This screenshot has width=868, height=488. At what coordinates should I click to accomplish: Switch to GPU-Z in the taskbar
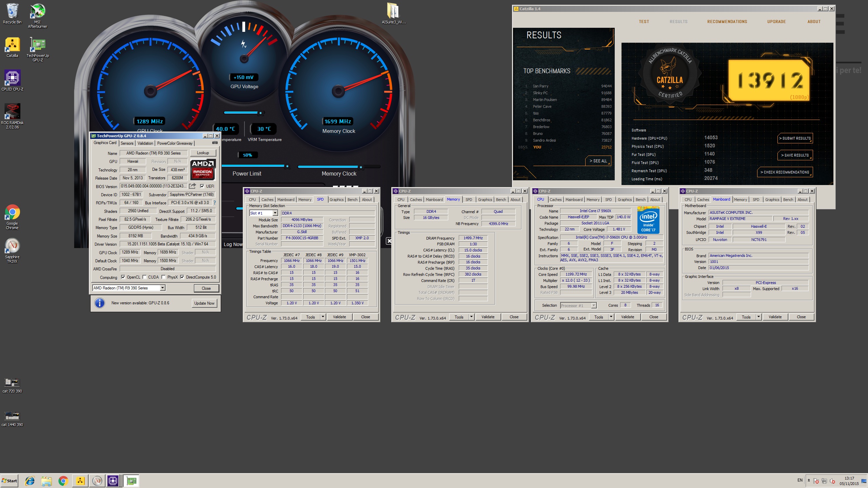click(131, 481)
